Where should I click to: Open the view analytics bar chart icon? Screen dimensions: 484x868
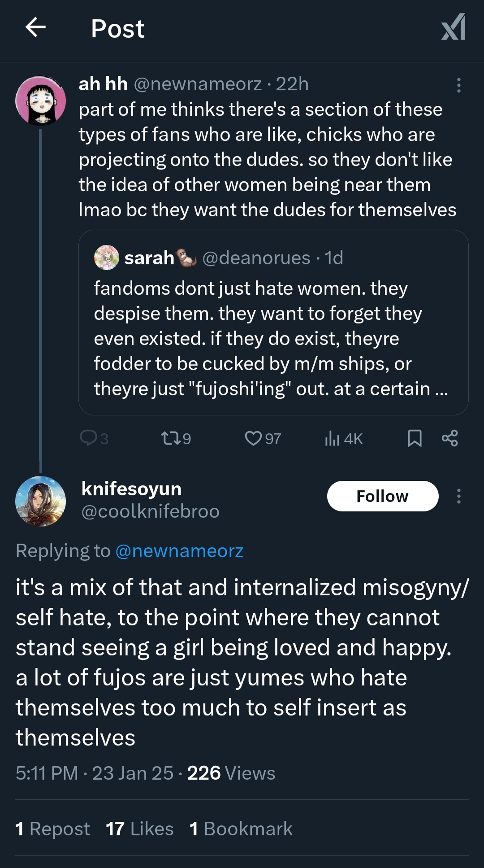332,438
